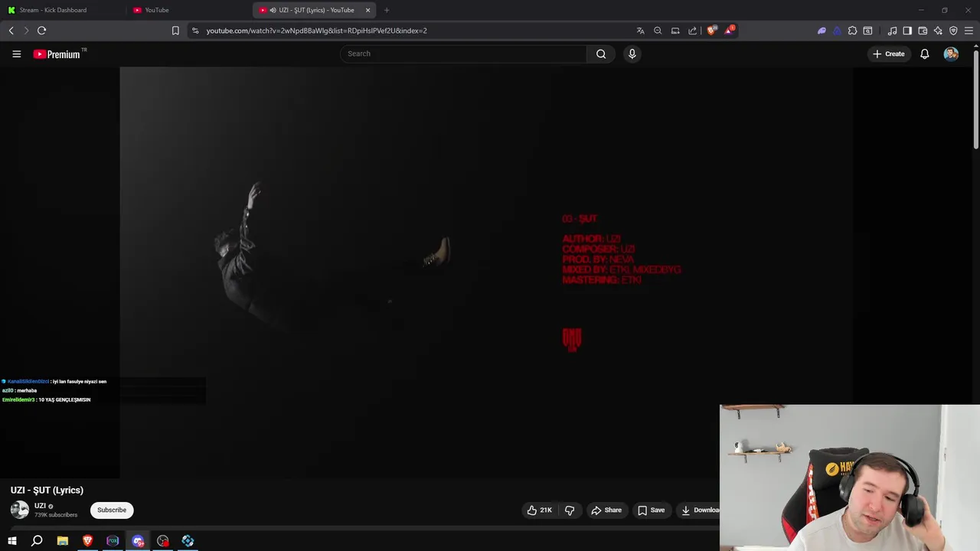
Task: Open the UZI channel name link
Action: click(x=40, y=506)
